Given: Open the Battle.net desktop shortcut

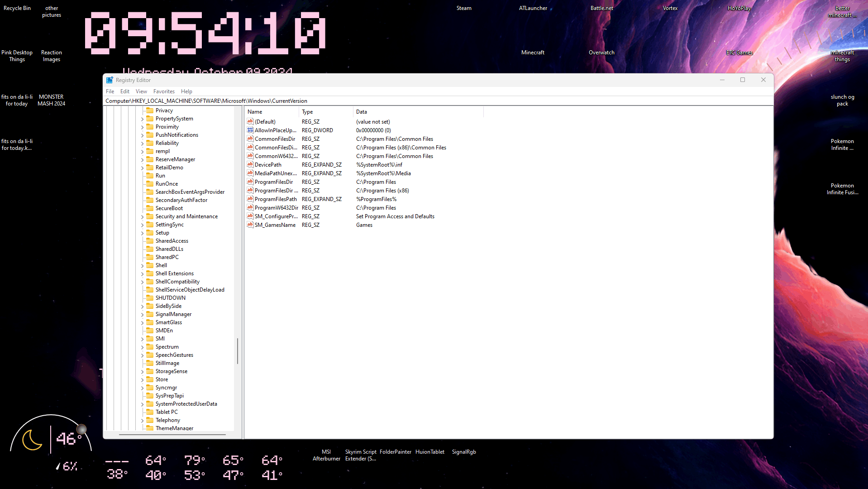Looking at the screenshot, I should coord(602,8).
